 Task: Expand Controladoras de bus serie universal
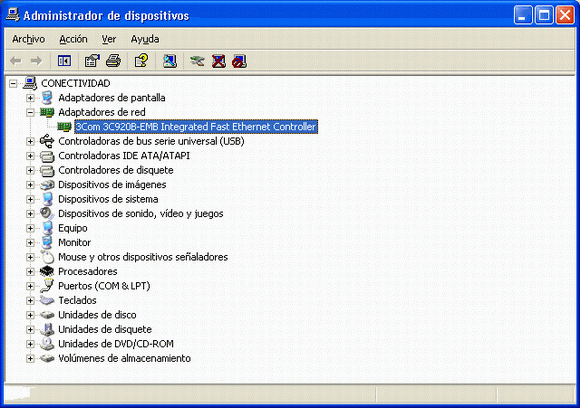coord(30,141)
